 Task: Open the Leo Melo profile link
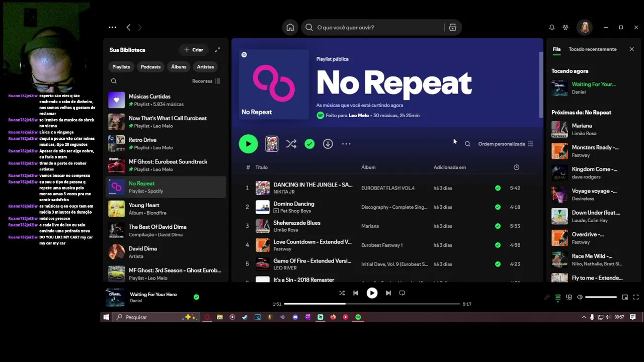pos(359,116)
